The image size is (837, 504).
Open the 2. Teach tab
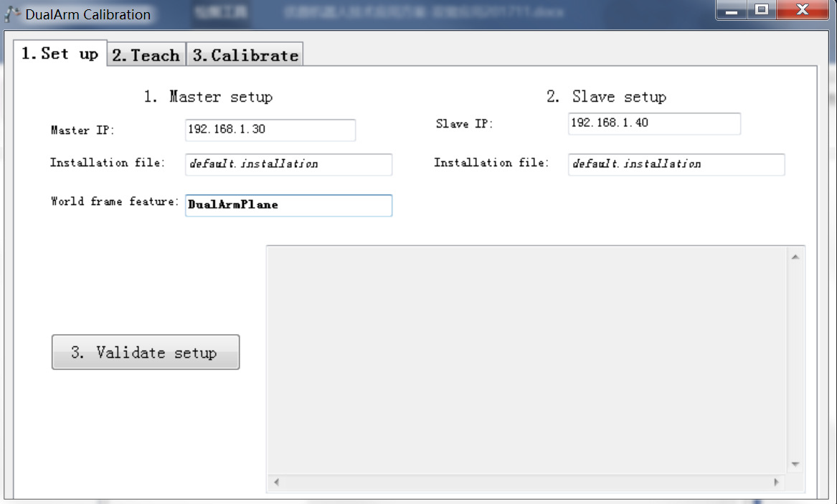(x=146, y=55)
